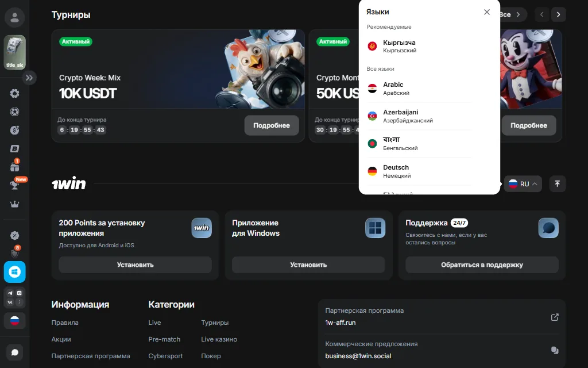
Task: Show previous tournaments with left arrow
Action: (542, 14)
